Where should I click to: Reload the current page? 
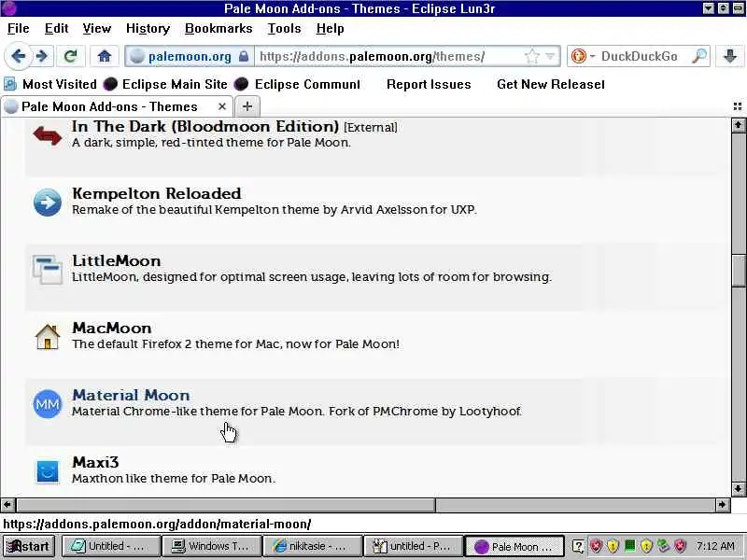pos(71,56)
